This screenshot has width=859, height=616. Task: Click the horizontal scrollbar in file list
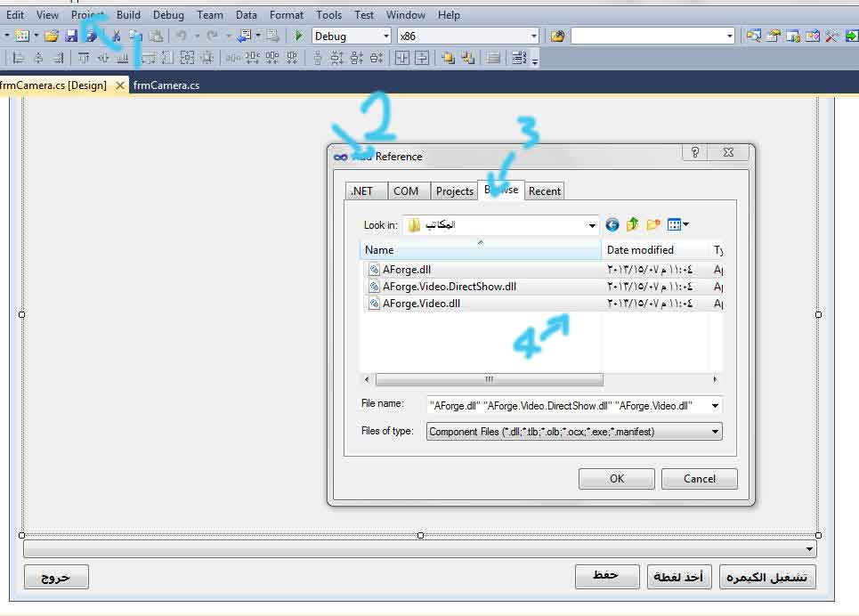pos(488,379)
